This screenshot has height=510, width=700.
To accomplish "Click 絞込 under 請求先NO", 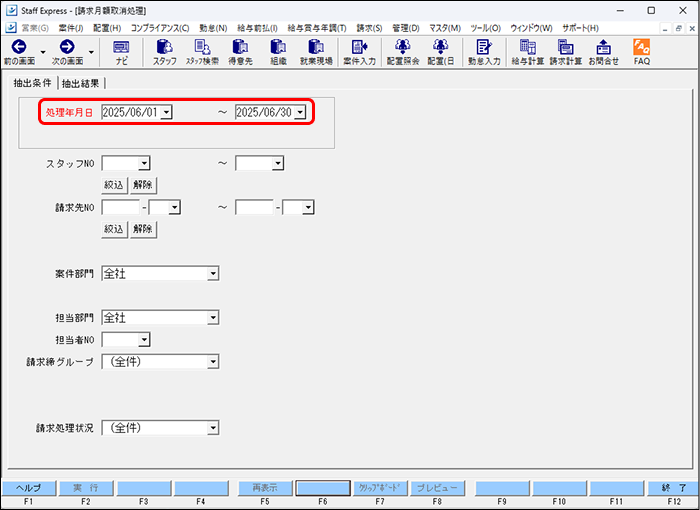I will tap(114, 229).
